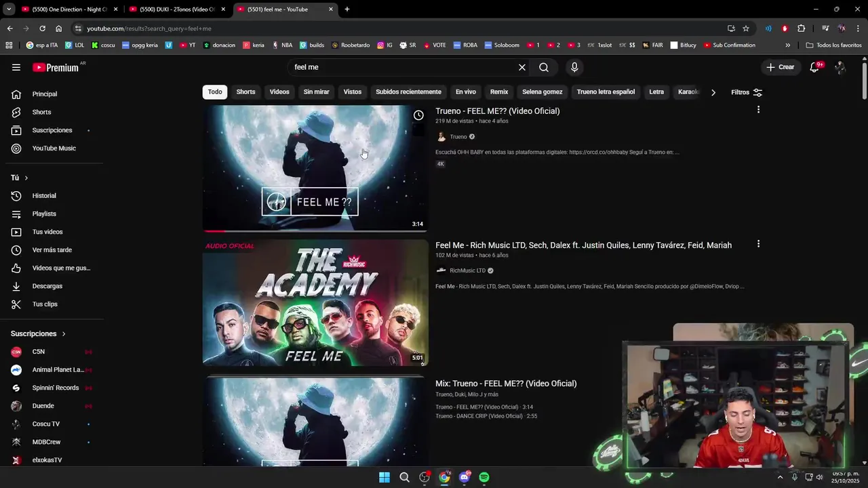Open the RichMusic LTD channel
The width and height of the screenshot is (868, 488).
tap(467, 270)
